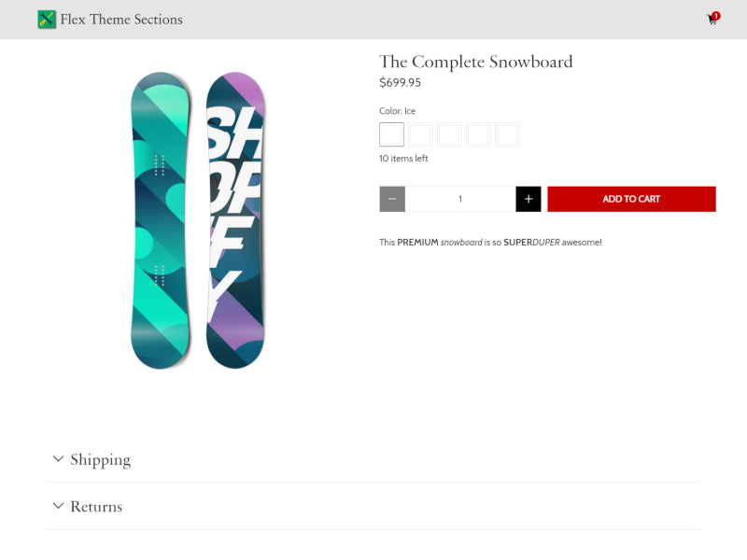Click the purple lettered snowboard image
747x560 pixels.
(x=235, y=220)
